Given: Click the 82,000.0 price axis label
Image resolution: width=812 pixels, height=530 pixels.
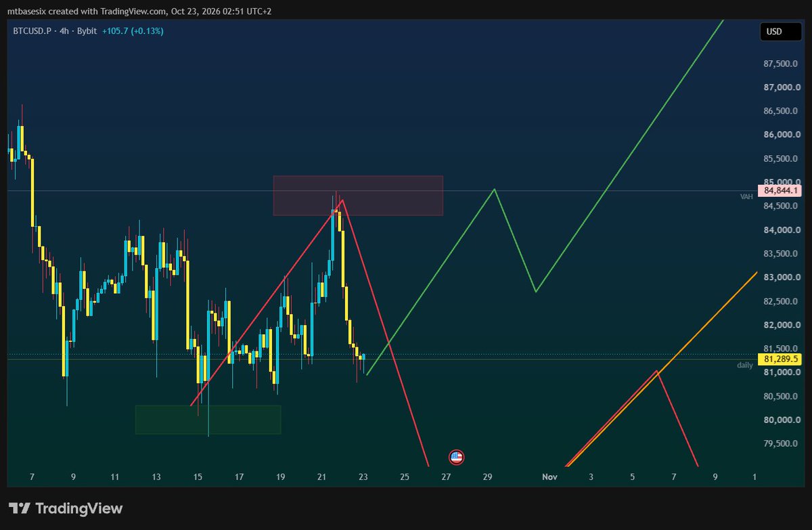Looking at the screenshot, I should (783, 325).
